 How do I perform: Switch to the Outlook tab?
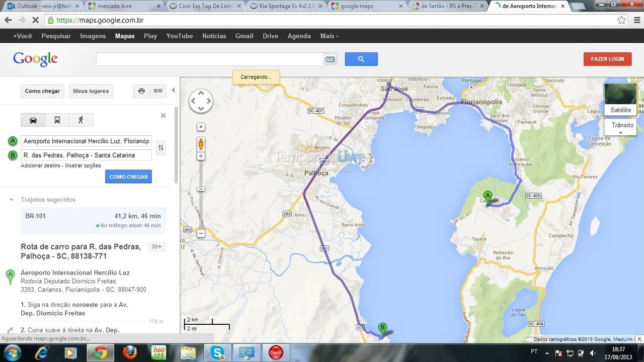pyautogui.click(x=43, y=7)
